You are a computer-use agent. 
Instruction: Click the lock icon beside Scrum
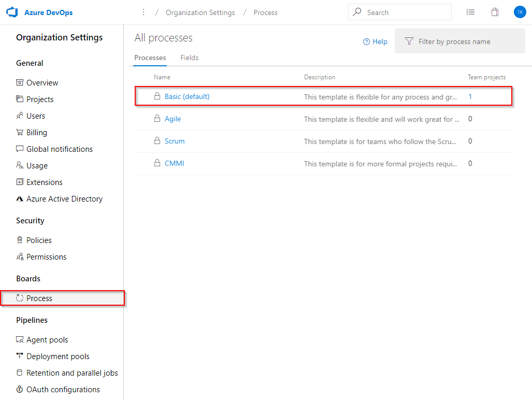(x=157, y=141)
